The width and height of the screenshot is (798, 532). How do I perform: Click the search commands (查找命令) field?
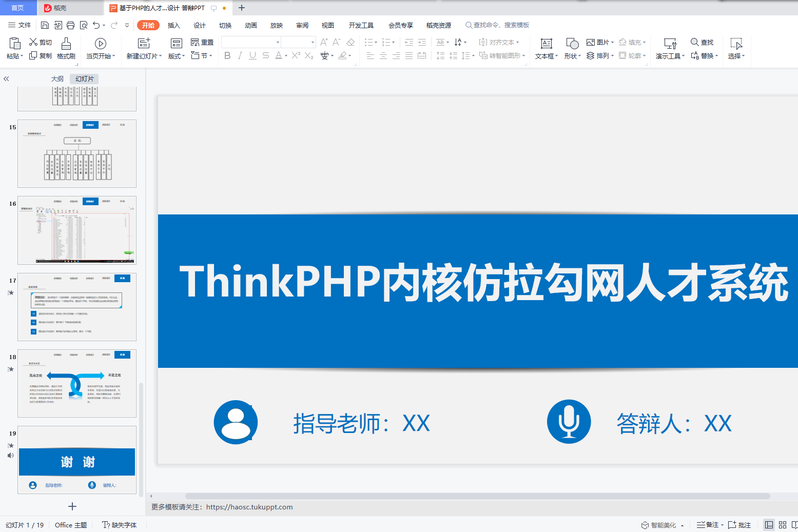[497, 25]
